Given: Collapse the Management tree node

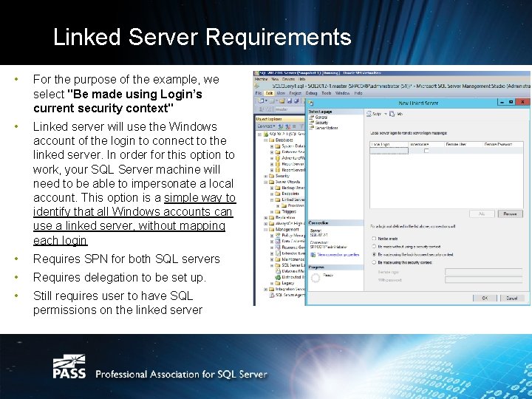Looking at the screenshot, I should coord(266,229).
